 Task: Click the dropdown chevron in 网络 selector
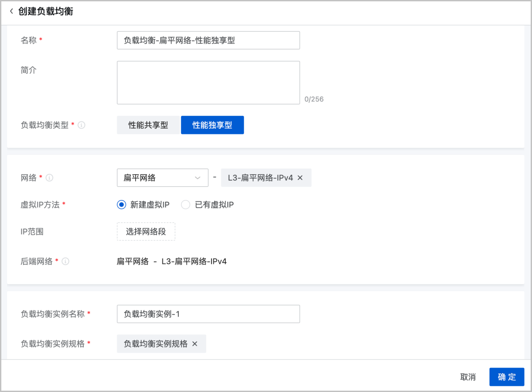[198, 178]
